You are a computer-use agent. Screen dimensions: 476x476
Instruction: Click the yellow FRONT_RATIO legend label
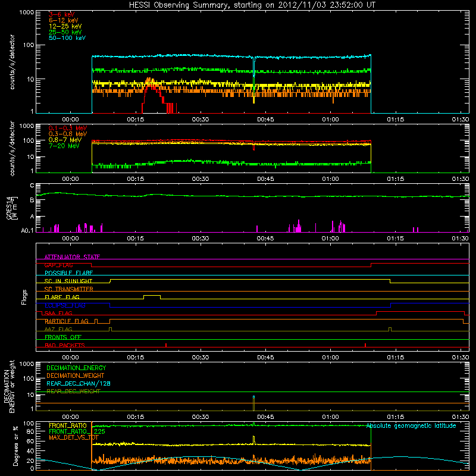pyautogui.click(x=68, y=425)
